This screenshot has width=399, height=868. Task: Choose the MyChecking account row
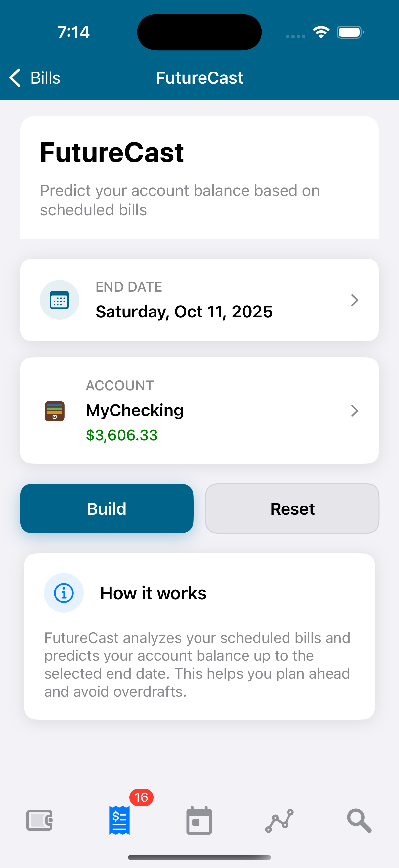point(135,410)
